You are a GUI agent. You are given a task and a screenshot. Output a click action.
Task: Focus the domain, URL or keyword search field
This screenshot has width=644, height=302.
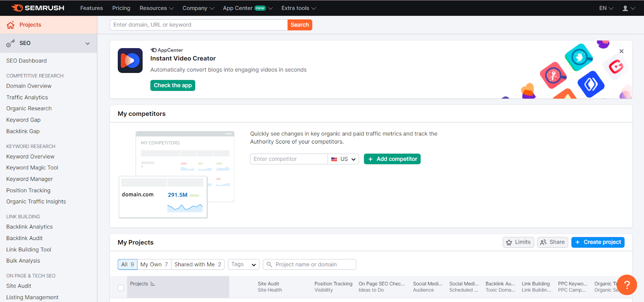(199, 25)
